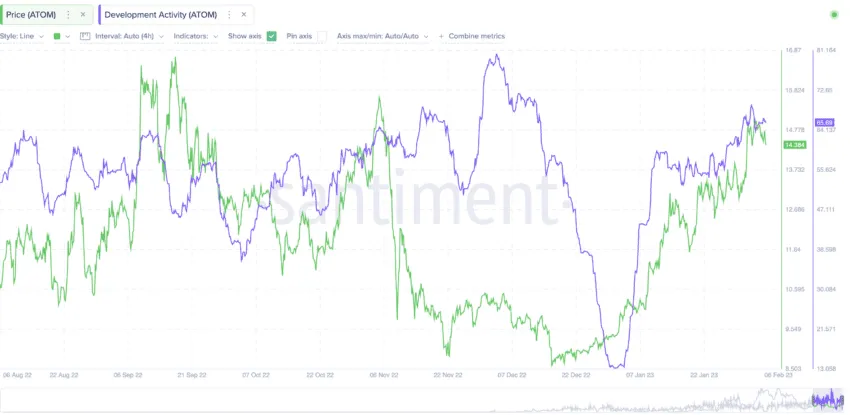Toggle the Show axis checkbox

pos(271,36)
